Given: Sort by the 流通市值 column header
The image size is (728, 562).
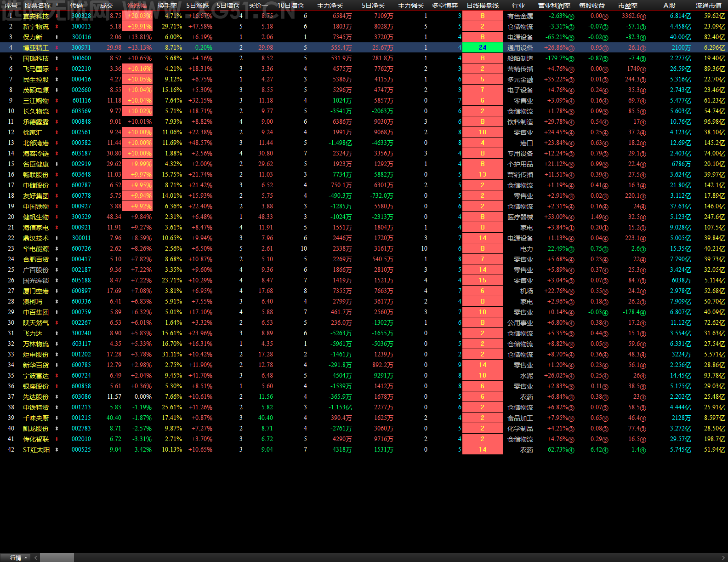Looking at the screenshot, I should [x=709, y=6].
